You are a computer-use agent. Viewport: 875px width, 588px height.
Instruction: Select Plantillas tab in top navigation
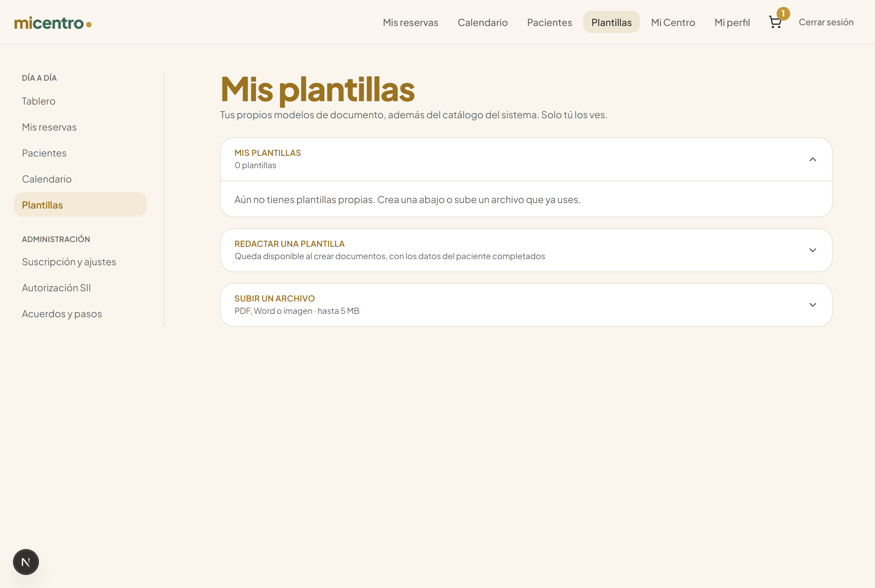pyautogui.click(x=611, y=22)
